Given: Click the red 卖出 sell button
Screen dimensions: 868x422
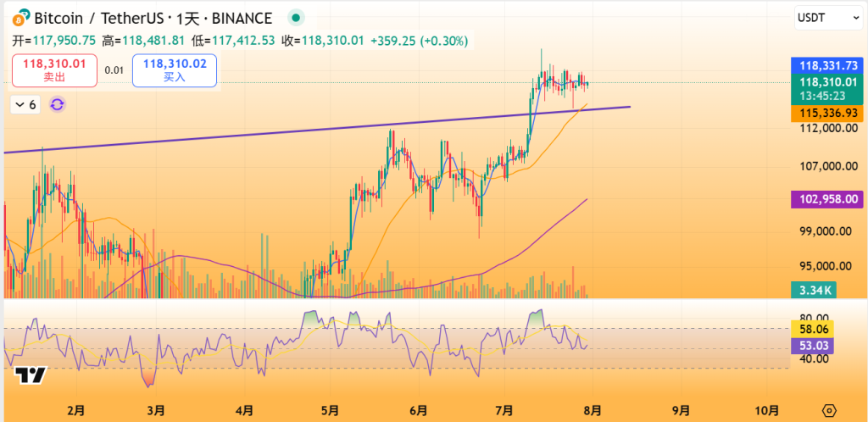Looking at the screenshot, I should coord(54,69).
